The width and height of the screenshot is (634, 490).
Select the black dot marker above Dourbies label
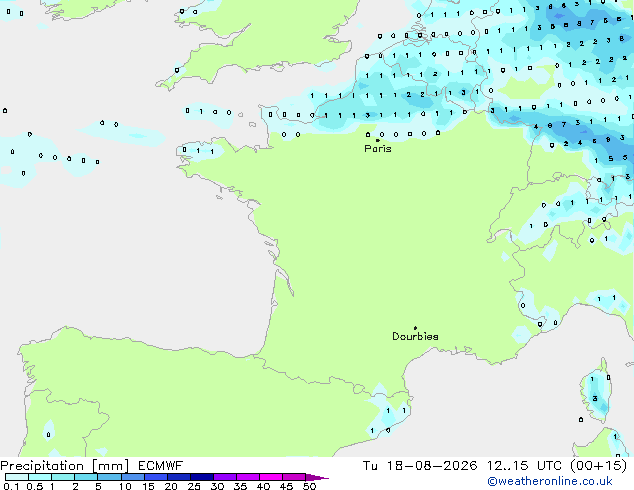[x=415, y=328]
